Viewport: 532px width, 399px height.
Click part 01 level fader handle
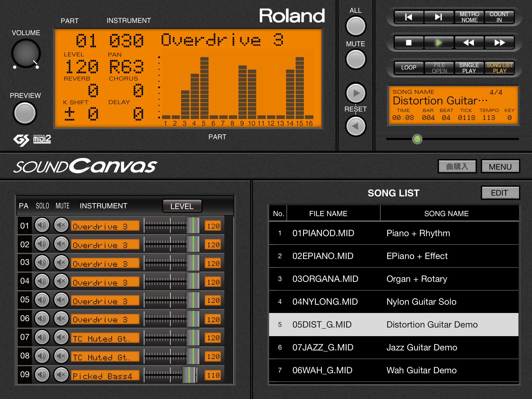[x=193, y=225]
